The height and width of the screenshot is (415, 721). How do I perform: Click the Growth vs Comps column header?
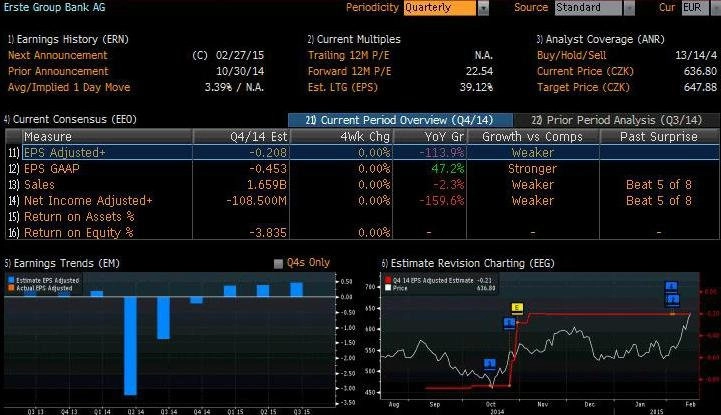(x=533, y=137)
